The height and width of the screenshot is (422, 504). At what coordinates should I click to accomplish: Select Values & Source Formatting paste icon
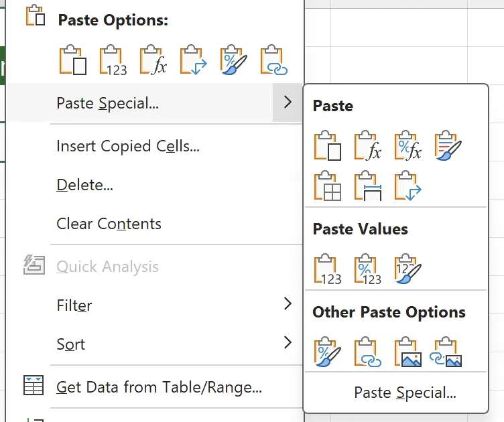(407, 269)
